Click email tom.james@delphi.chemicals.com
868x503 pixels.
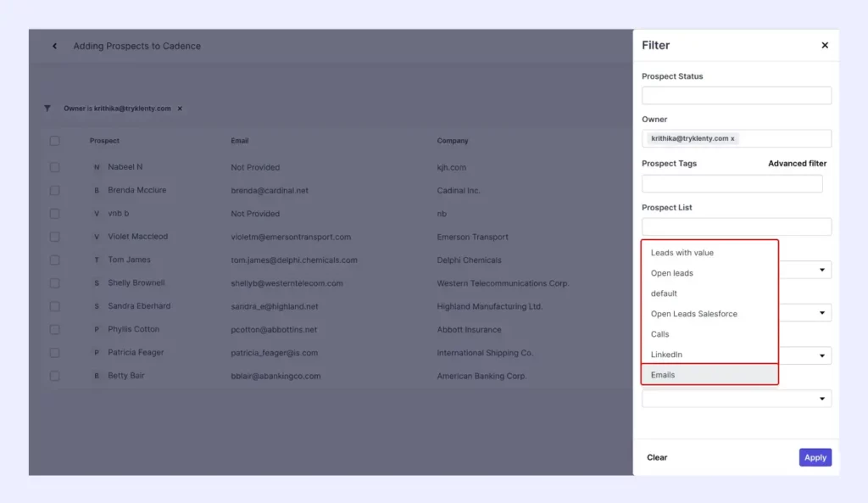pyautogui.click(x=294, y=260)
